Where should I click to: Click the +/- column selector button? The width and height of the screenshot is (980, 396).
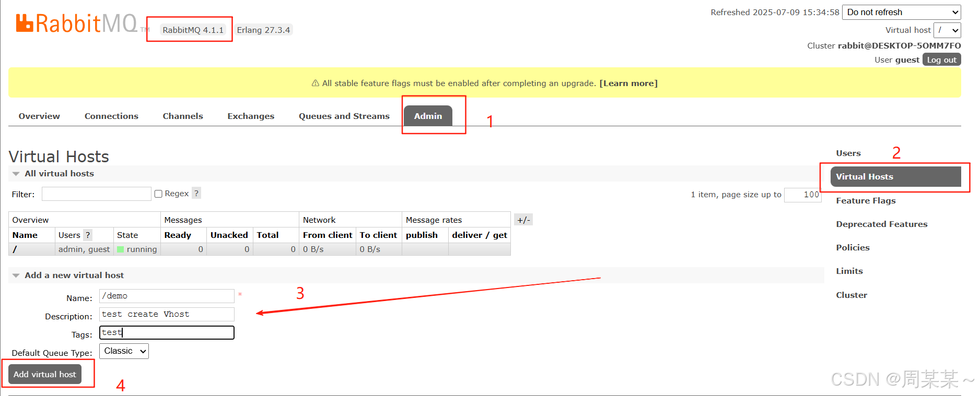click(523, 220)
